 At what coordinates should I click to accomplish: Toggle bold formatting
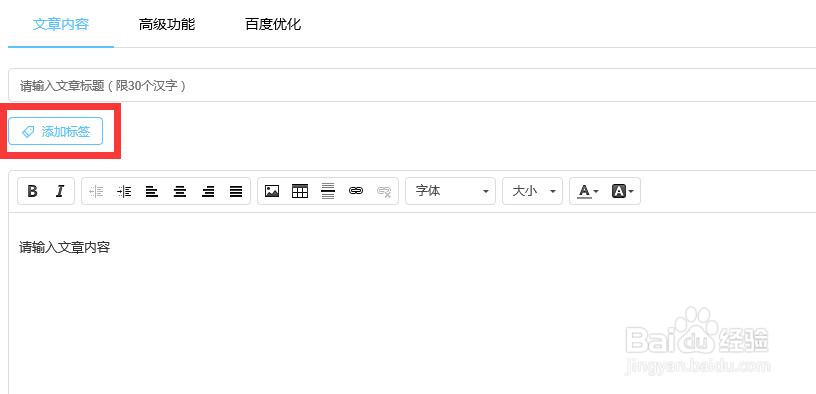[32, 192]
